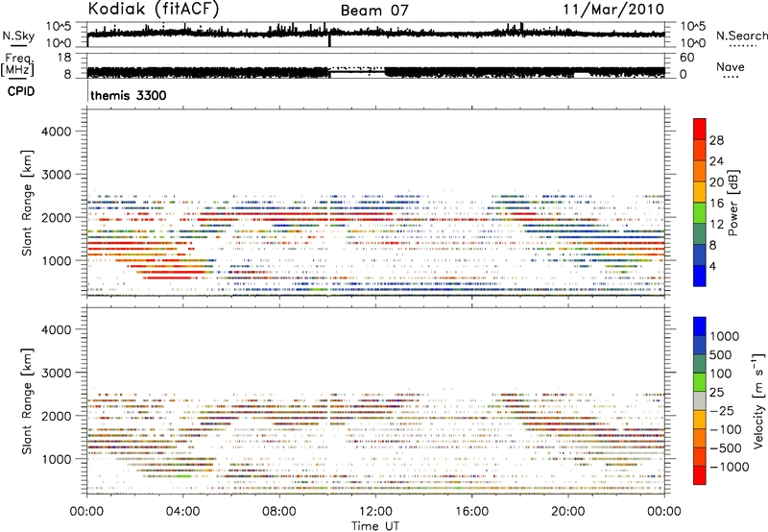Click the "4000" tick of the power panel

click(x=57, y=132)
